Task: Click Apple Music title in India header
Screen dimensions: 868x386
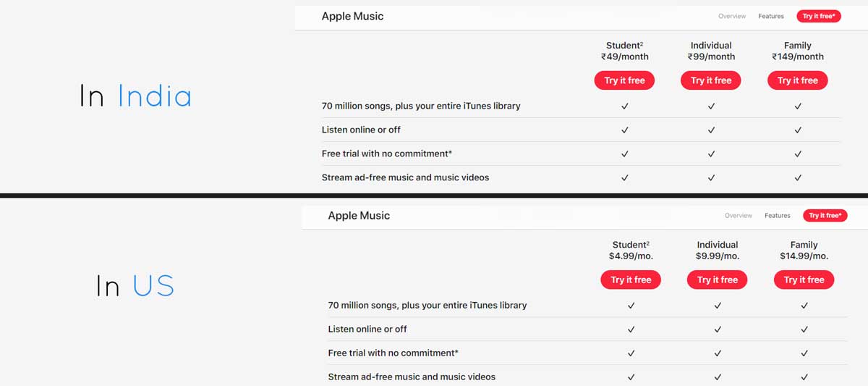Action: tap(352, 16)
